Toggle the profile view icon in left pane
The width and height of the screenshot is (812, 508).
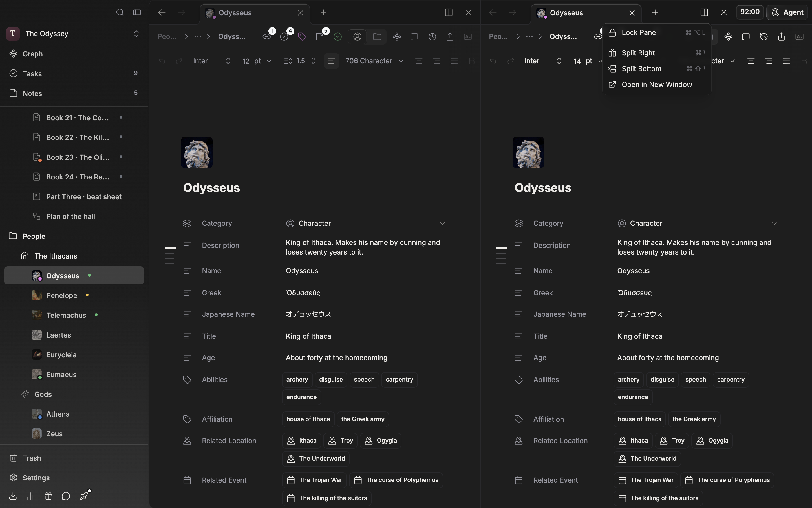358,37
